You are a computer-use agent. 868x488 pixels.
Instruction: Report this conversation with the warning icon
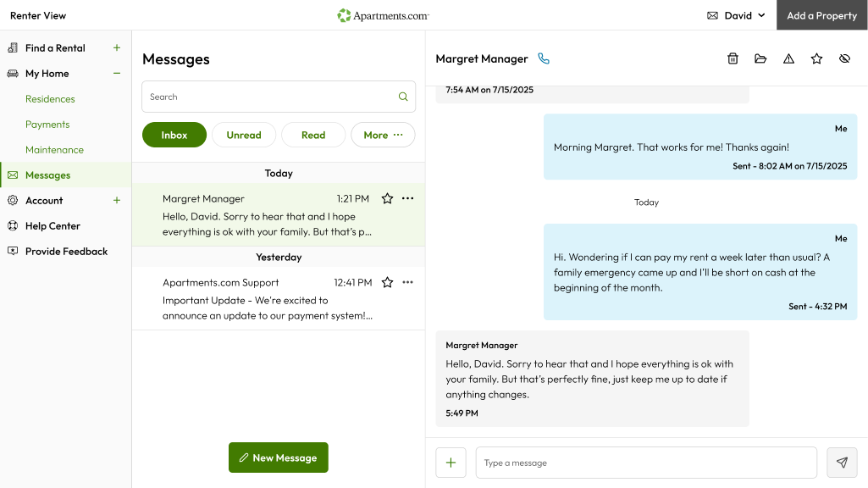(x=788, y=58)
